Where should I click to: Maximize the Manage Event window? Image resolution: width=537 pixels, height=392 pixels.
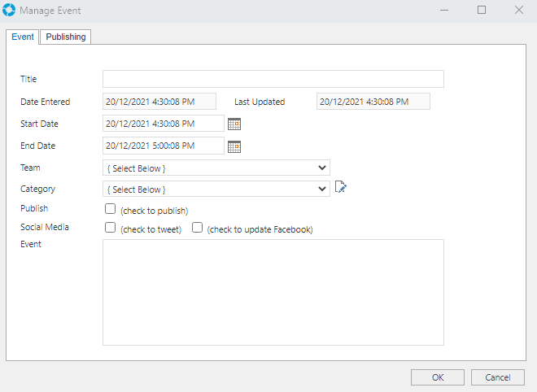(x=482, y=10)
